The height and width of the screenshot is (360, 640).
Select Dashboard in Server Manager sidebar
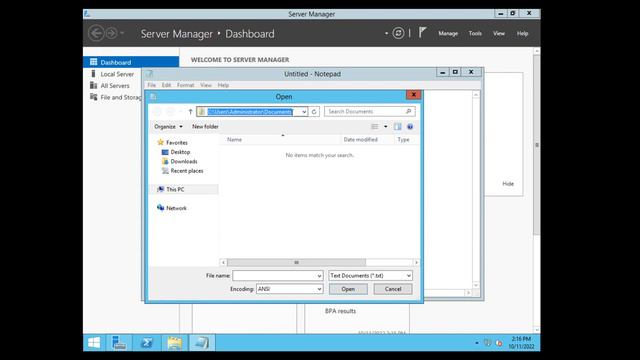click(131, 62)
